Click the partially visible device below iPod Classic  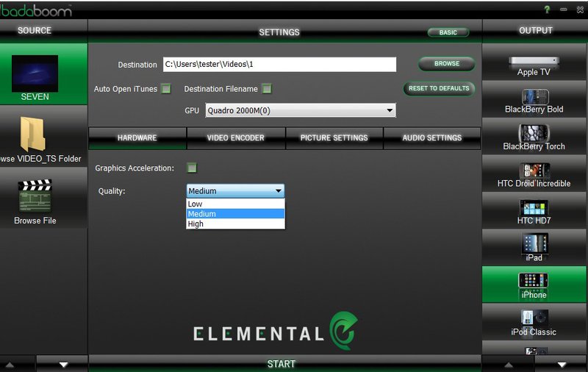point(534,348)
